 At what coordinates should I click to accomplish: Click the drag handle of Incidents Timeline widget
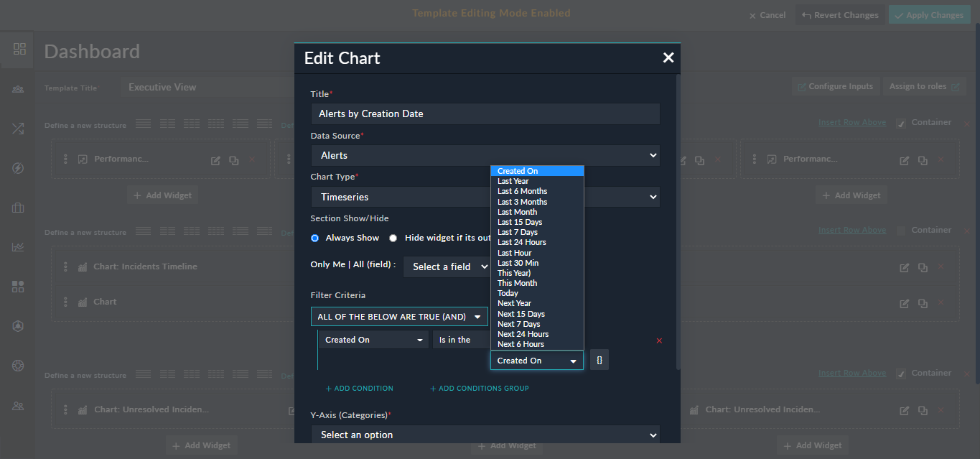(x=65, y=266)
